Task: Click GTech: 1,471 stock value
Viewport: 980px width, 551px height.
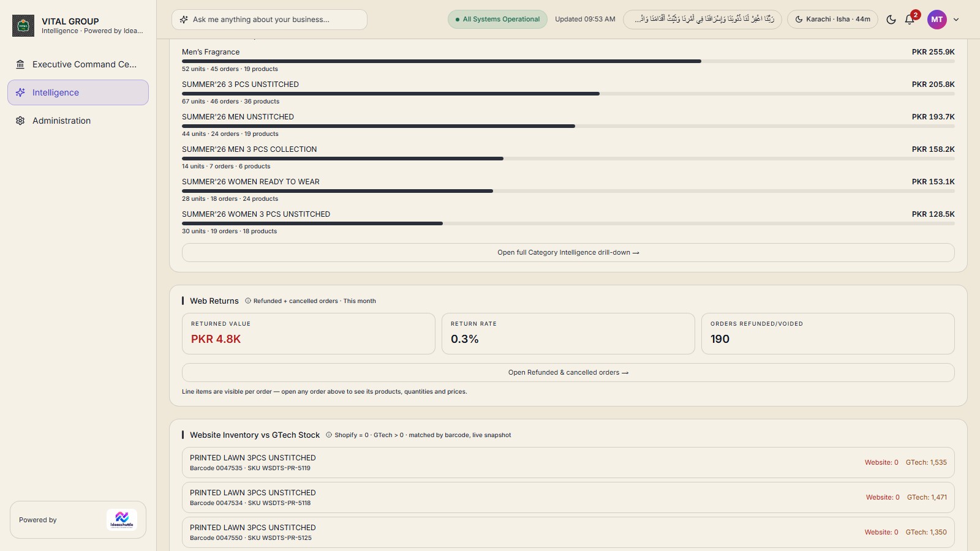Action: tap(927, 497)
